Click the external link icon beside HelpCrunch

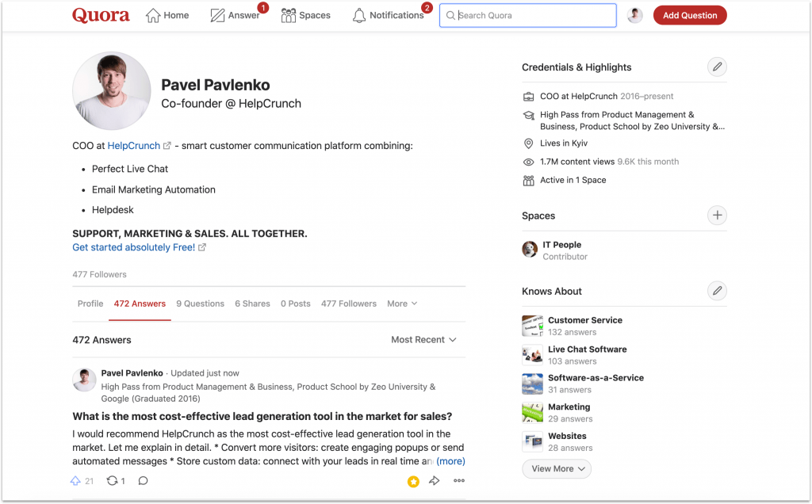(x=167, y=146)
